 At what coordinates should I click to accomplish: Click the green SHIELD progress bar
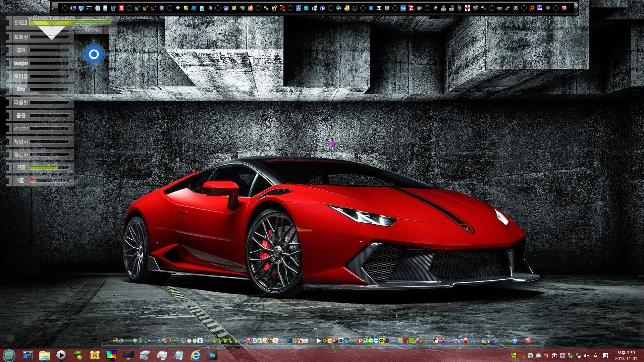(71, 22)
